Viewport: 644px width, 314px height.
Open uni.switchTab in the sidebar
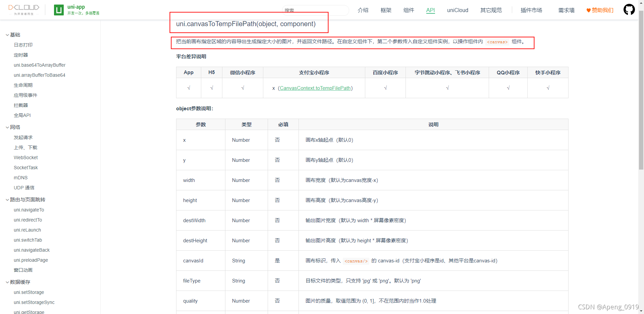tap(28, 240)
